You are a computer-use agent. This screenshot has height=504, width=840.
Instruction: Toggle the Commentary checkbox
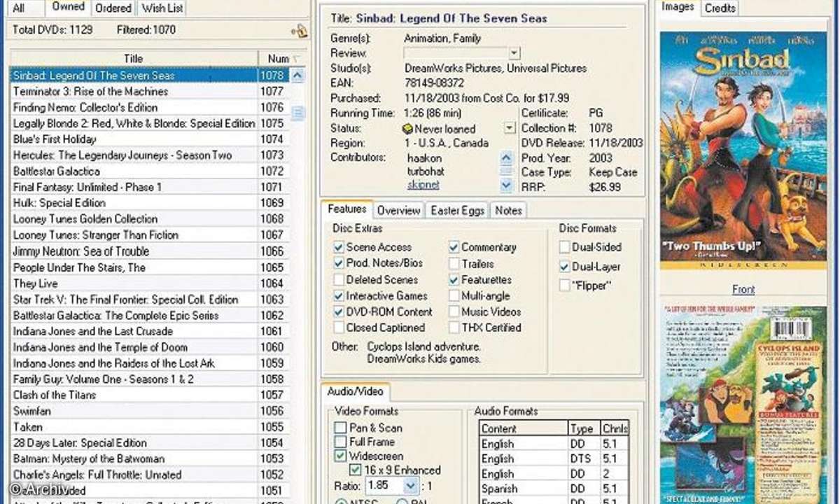(x=454, y=247)
